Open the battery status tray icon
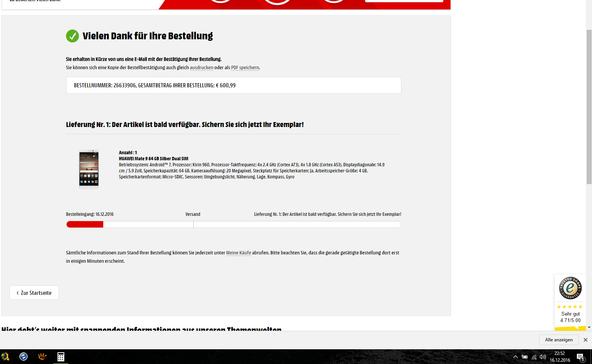Viewport: 592px width, 364px height. (525, 357)
